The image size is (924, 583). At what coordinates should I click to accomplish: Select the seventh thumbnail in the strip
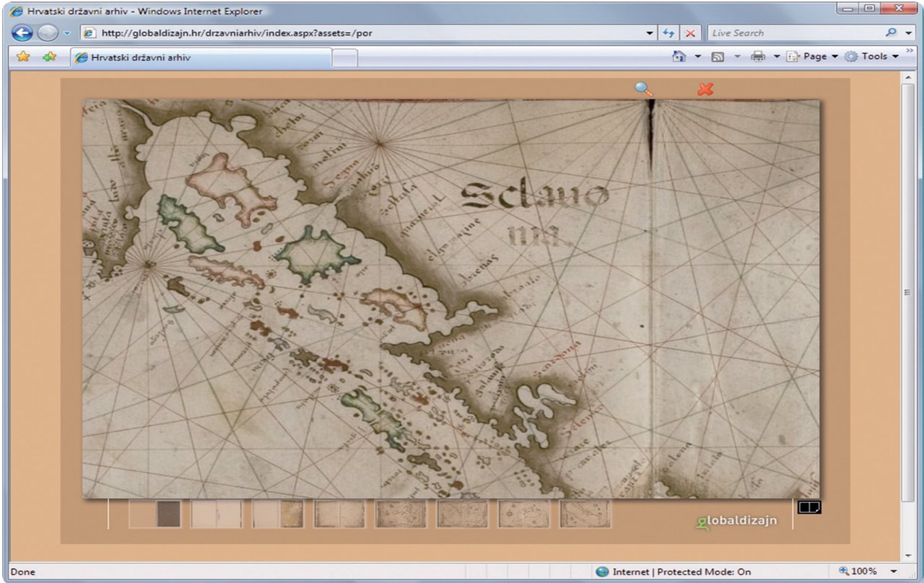tap(524, 514)
